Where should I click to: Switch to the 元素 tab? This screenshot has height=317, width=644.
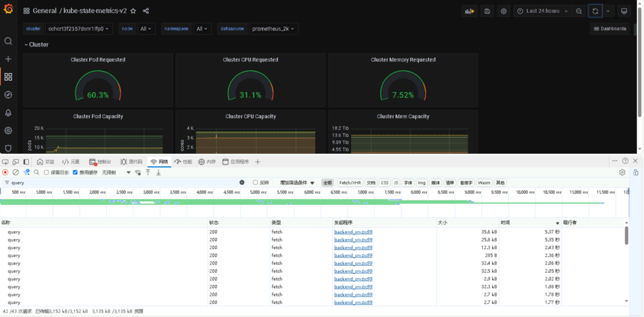click(x=70, y=162)
